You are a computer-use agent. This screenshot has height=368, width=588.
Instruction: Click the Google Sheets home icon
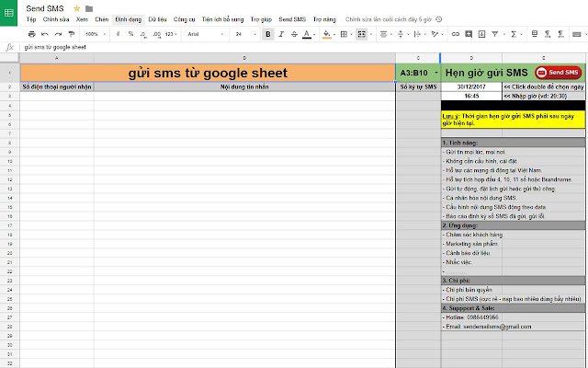(x=8, y=13)
